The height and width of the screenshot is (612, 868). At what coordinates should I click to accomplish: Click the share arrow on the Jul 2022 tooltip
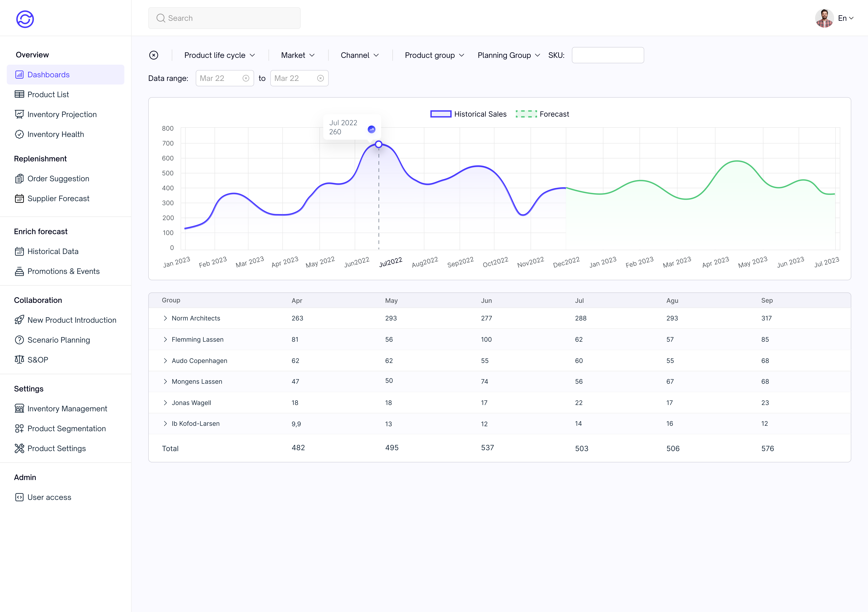pyautogui.click(x=372, y=129)
